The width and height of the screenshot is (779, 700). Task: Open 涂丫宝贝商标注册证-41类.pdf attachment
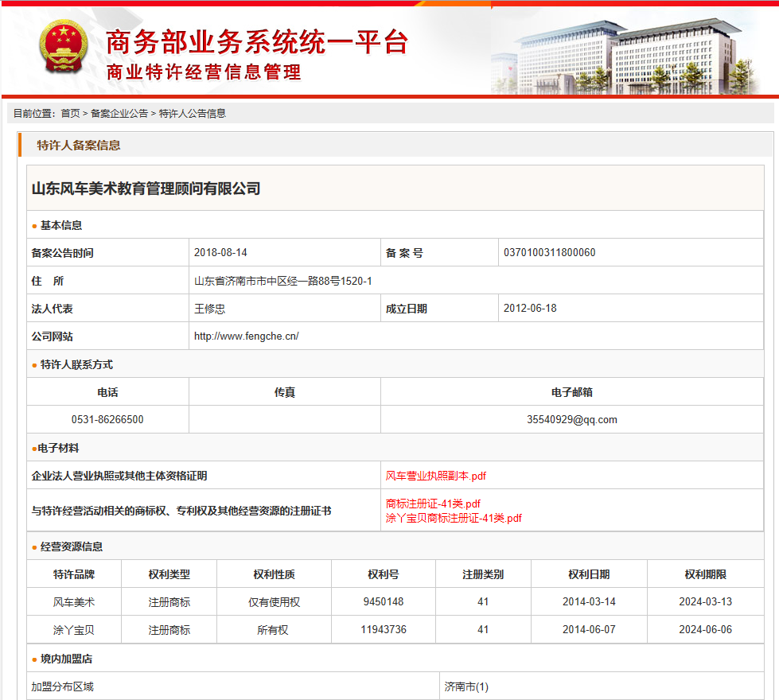(454, 518)
